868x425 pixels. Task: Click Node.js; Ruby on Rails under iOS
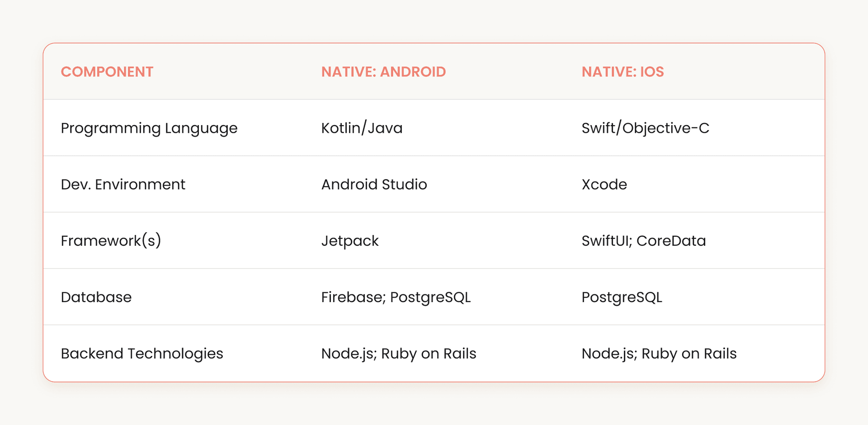point(659,353)
